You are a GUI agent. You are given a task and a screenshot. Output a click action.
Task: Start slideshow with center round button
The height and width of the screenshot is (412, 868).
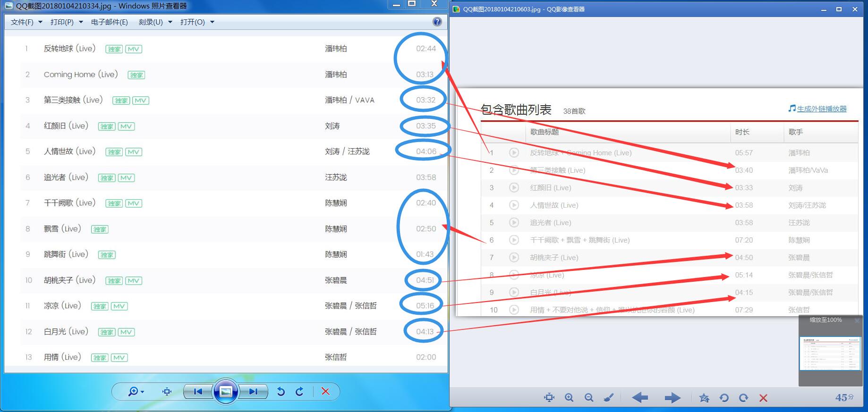[226, 391]
